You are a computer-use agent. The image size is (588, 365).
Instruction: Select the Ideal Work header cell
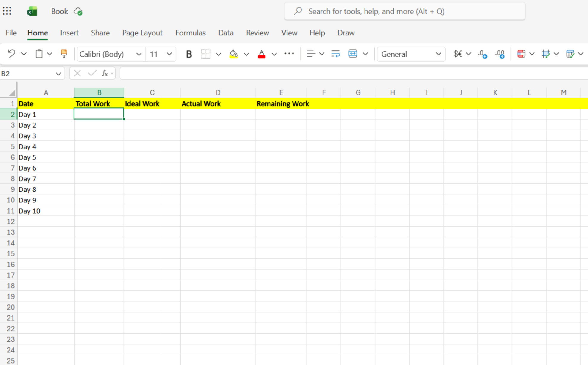(x=152, y=103)
